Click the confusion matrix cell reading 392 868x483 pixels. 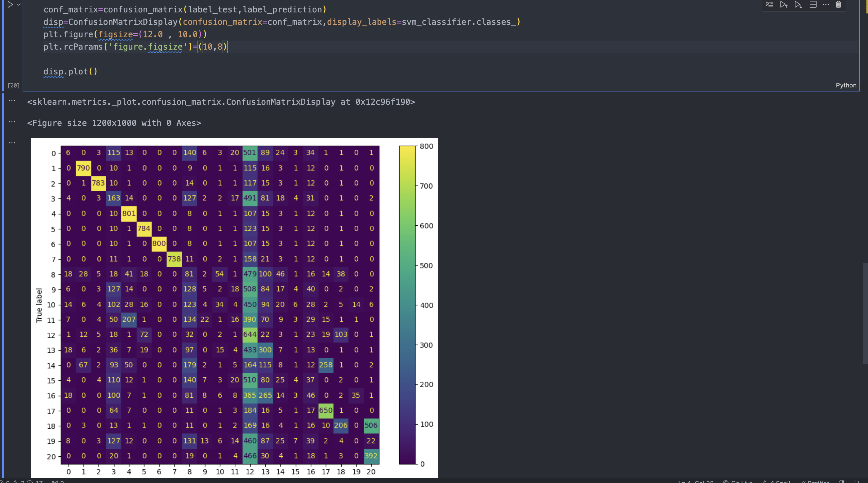(371, 456)
